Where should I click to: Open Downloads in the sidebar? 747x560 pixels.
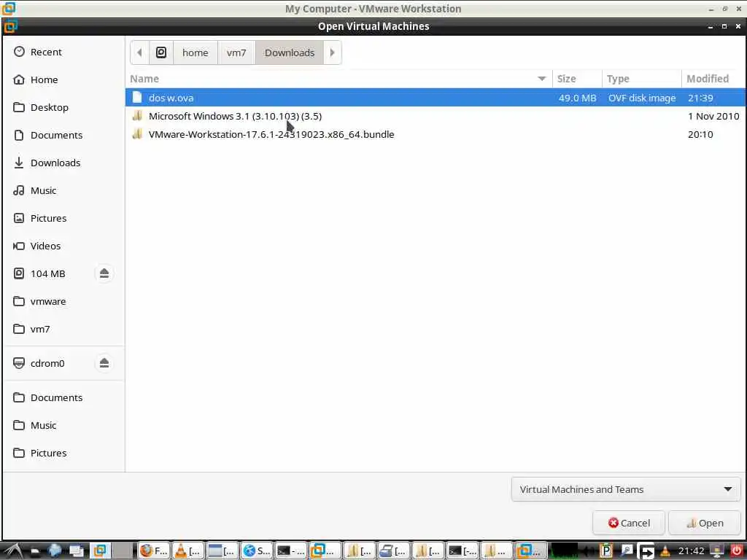pos(55,163)
